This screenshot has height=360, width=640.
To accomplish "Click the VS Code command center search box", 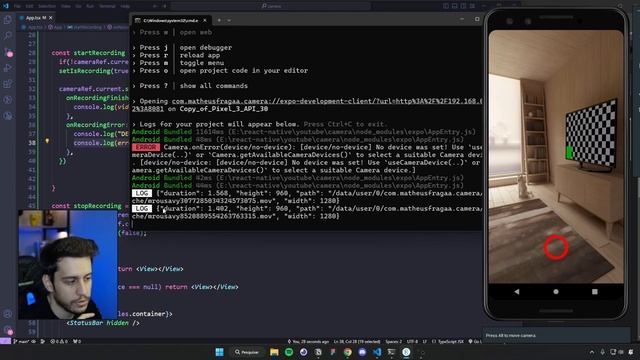I will (271, 6).
